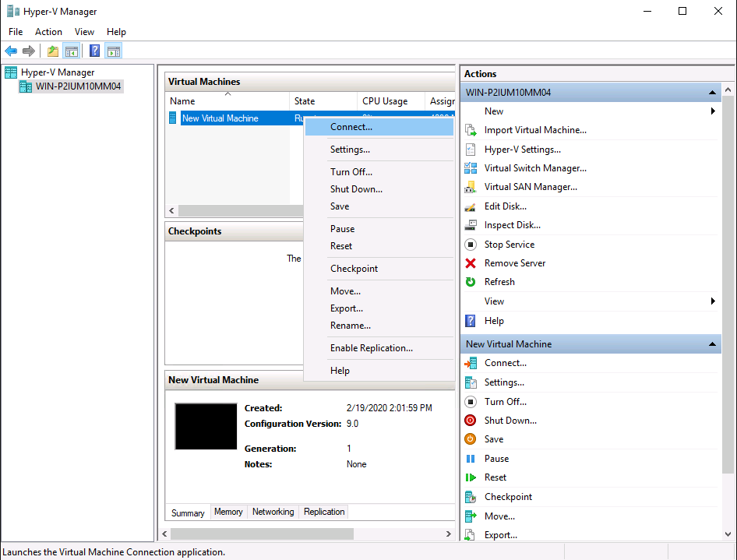The width and height of the screenshot is (737, 560).
Task: Click the Edit Disk icon
Action: [x=471, y=206]
